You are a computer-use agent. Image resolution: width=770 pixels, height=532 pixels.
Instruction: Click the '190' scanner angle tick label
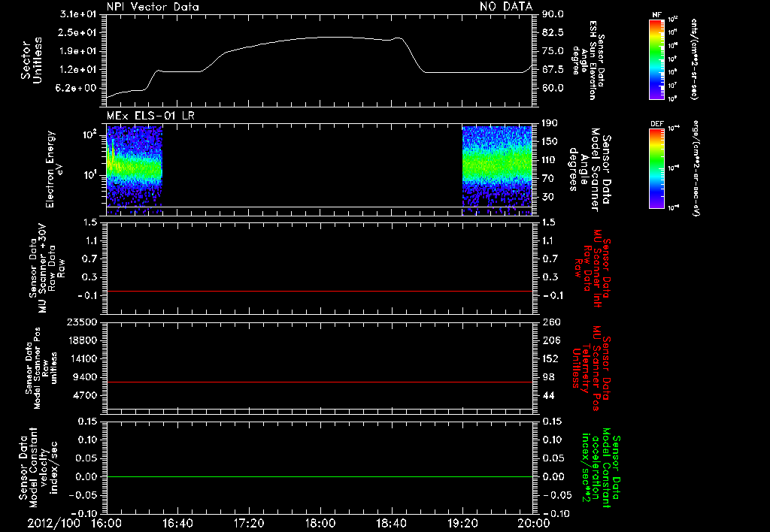[550, 123]
